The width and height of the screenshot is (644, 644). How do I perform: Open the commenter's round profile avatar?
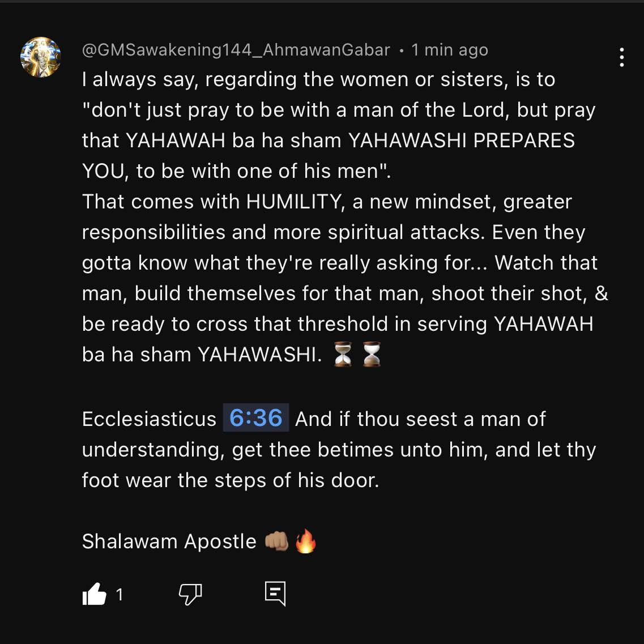coord(41,57)
